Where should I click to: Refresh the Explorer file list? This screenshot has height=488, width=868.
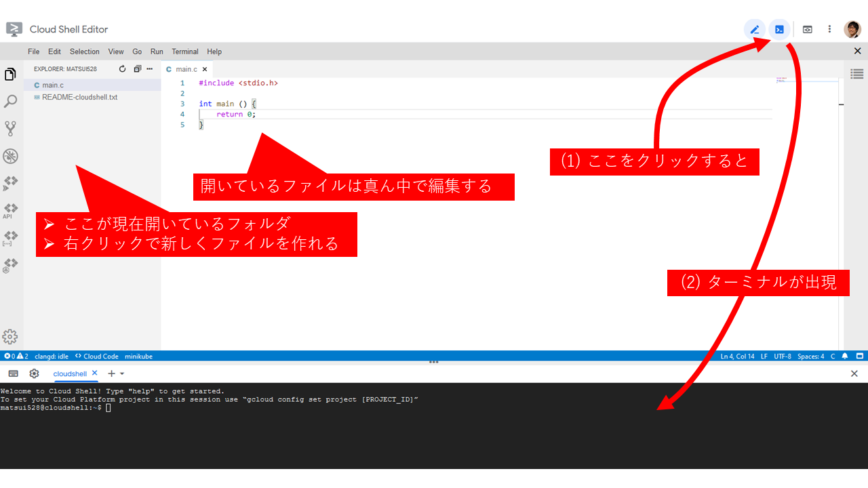tap(122, 69)
